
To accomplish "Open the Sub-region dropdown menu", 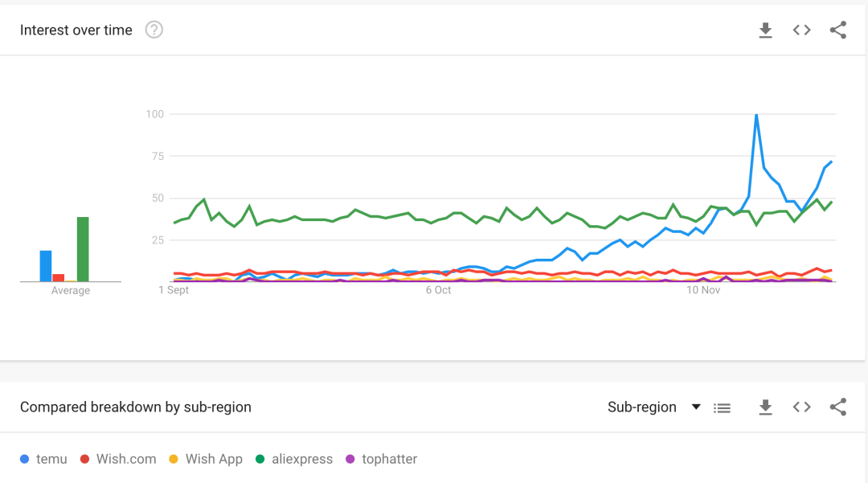I will pos(642,407).
